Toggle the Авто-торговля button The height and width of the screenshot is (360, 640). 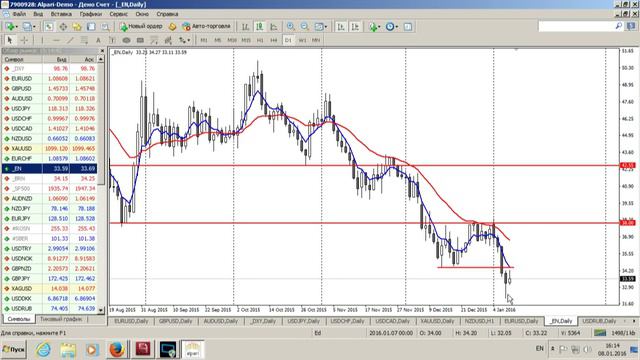pos(207,27)
